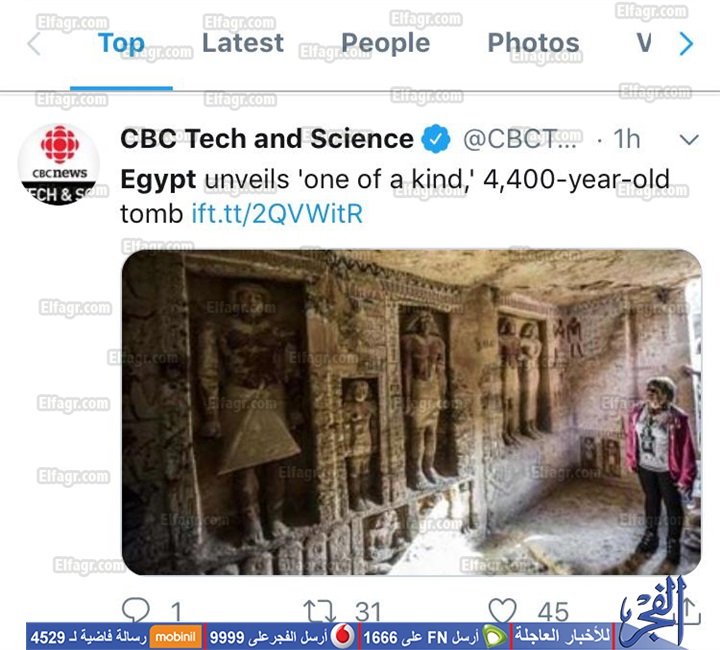Open the Egyptian tomb photo
The height and width of the screenshot is (650, 720).
(x=411, y=412)
